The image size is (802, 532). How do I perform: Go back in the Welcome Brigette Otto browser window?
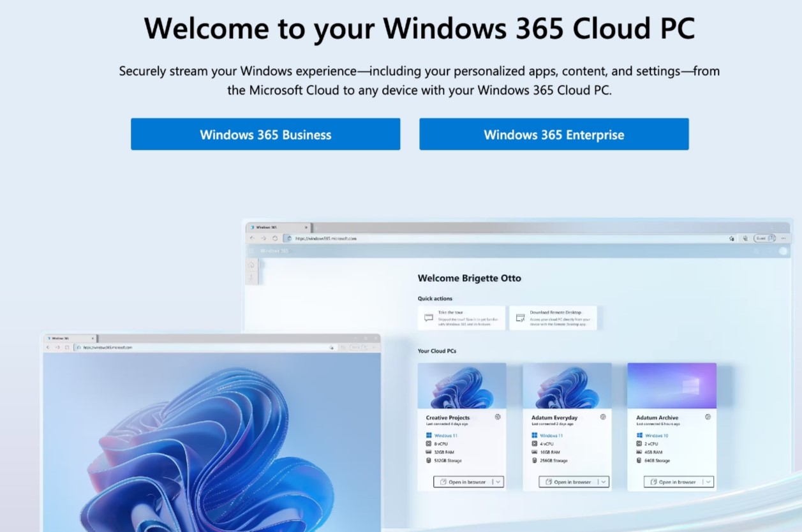(252, 238)
